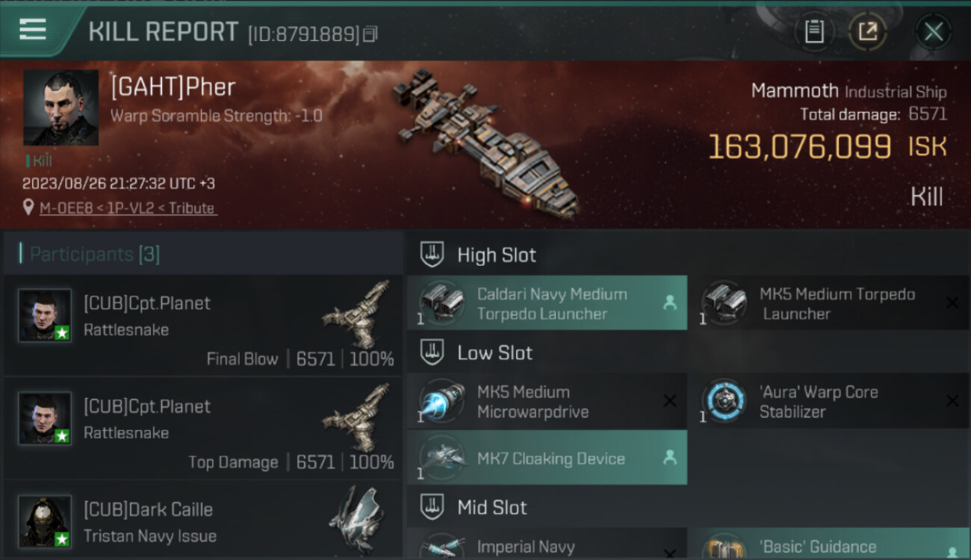The height and width of the screenshot is (560, 971).
Task: Share the kill report externally
Action: (x=867, y=31)
